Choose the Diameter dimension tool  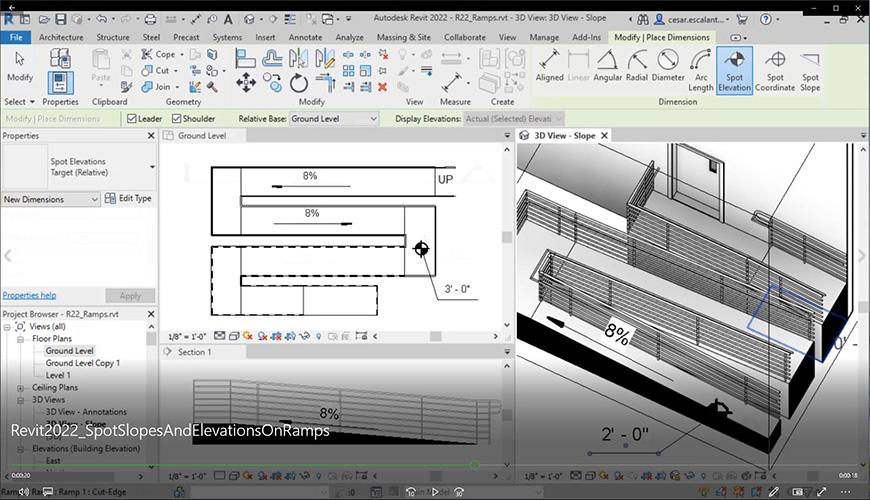(668, 65)
